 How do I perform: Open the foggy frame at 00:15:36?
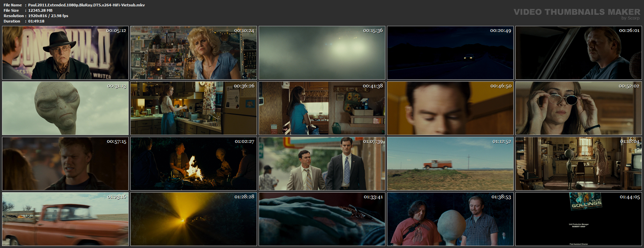pos(322,53)
